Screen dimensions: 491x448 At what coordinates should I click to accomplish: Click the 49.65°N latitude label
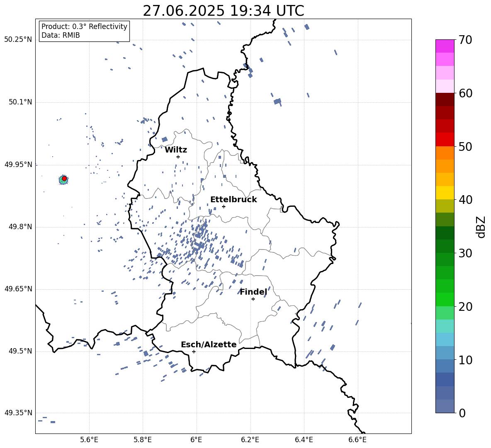[x=18, y=289]
